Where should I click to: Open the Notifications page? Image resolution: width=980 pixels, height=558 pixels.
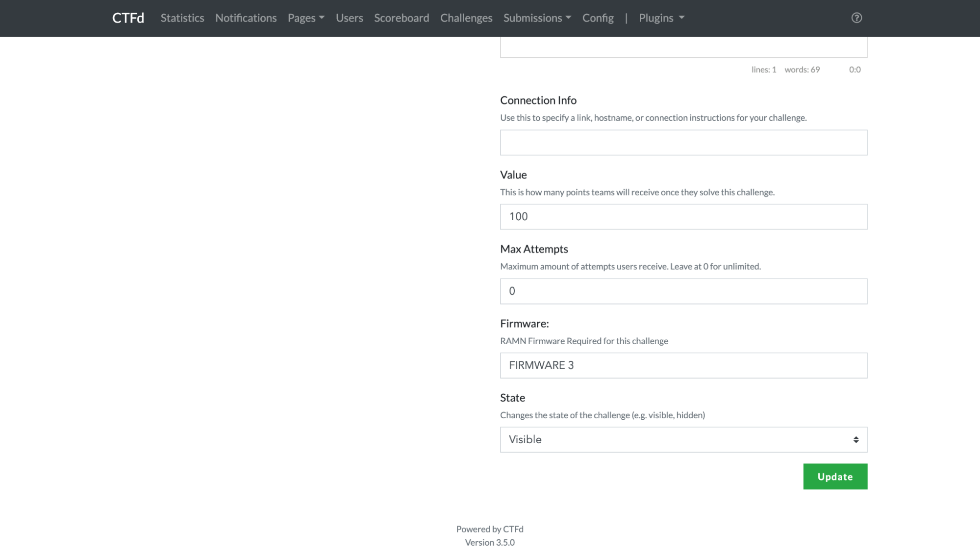click(x=246, y=18)
